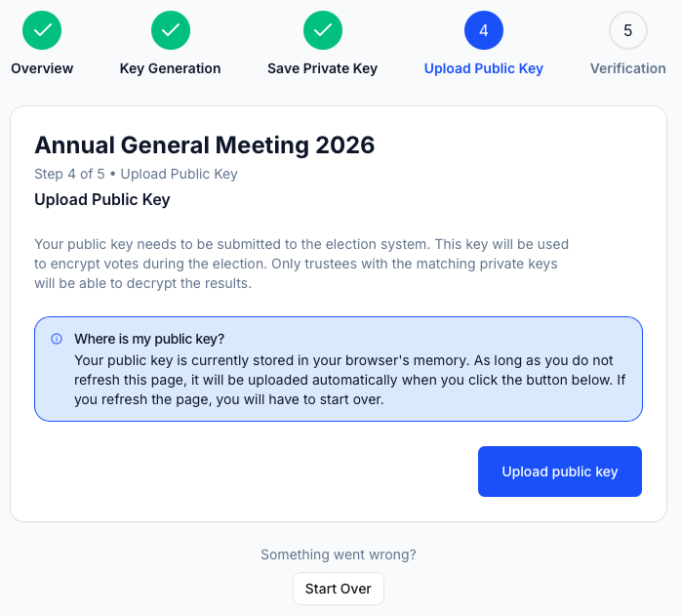Viewport: 681px width, 616px height.
Task: Click the "Step 4 of 5" subtitle text
Action: pyautogui.click(x=136, y=174)
